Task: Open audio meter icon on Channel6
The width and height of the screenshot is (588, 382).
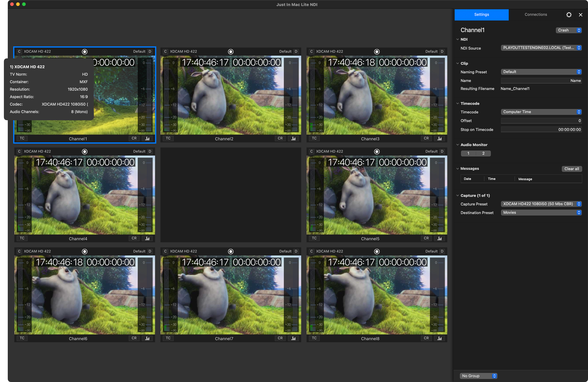Action: point(147,338)
